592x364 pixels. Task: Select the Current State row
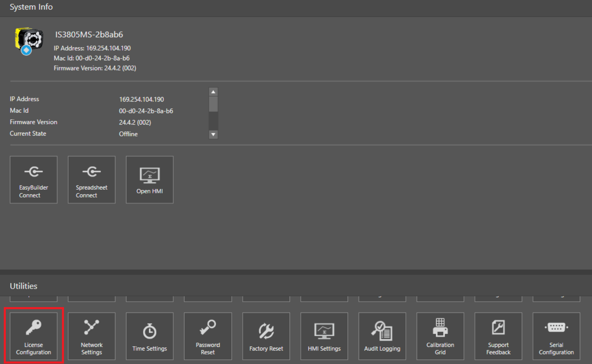pos(28,134)
